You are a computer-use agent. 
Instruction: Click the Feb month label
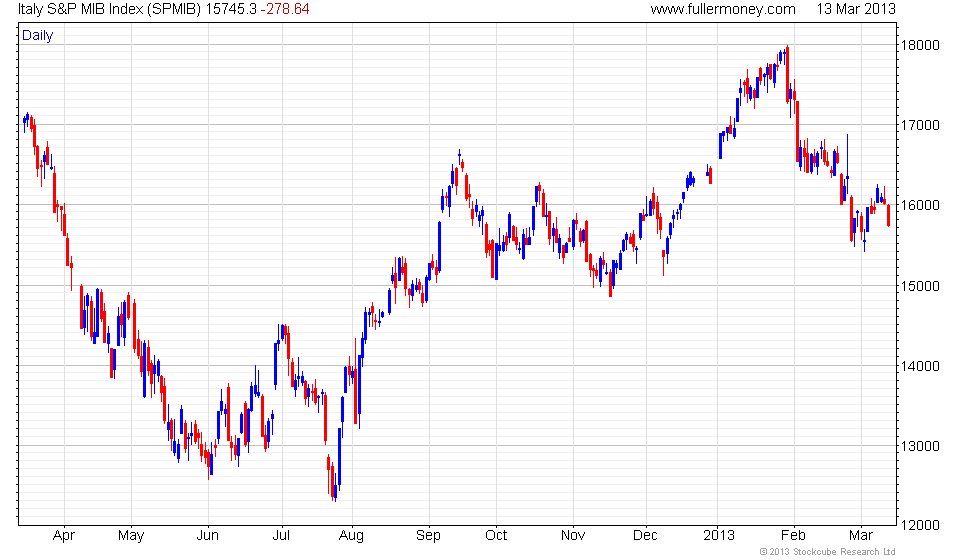[x=793, y=536]
